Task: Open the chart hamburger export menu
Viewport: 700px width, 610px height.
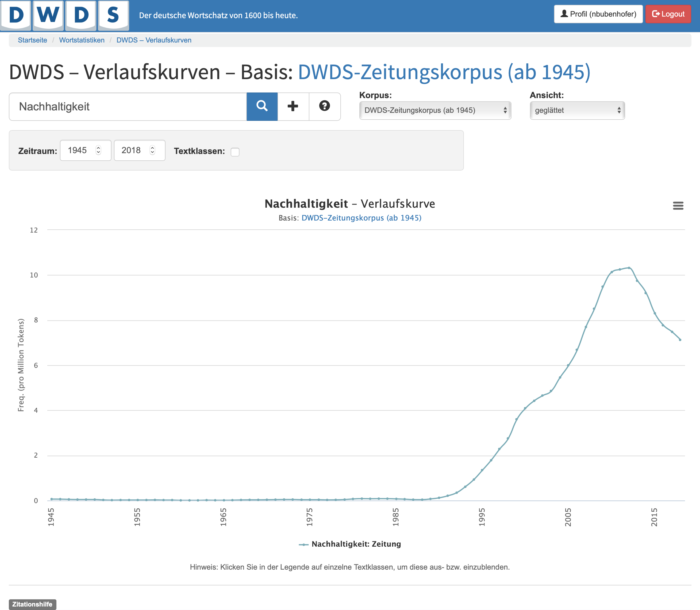Action: tap(678, 206)
